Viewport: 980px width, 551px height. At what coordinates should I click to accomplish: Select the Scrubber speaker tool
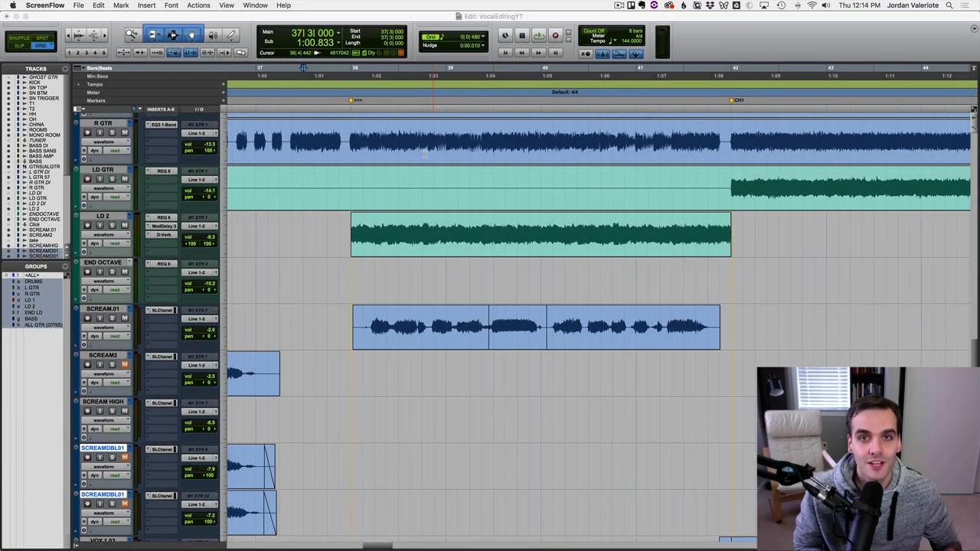[214, 34]
